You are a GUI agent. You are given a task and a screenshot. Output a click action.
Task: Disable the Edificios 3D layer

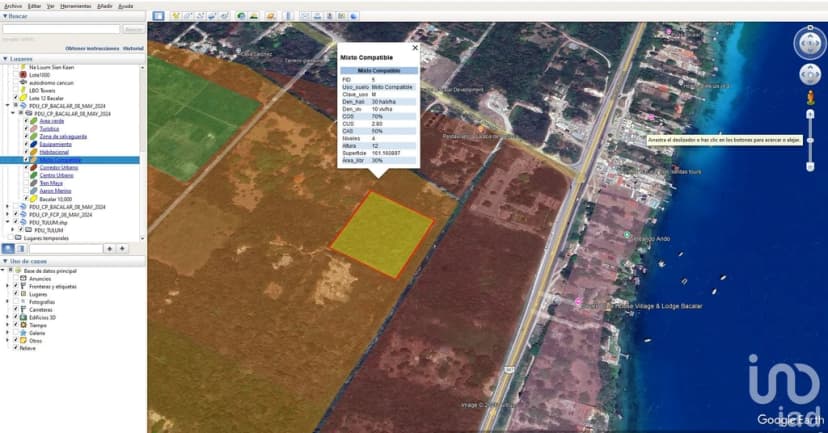(16, 317)
